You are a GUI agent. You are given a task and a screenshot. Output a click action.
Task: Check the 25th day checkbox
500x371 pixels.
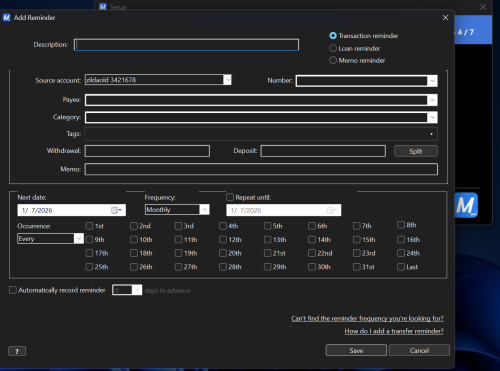(x=89, y=267)
